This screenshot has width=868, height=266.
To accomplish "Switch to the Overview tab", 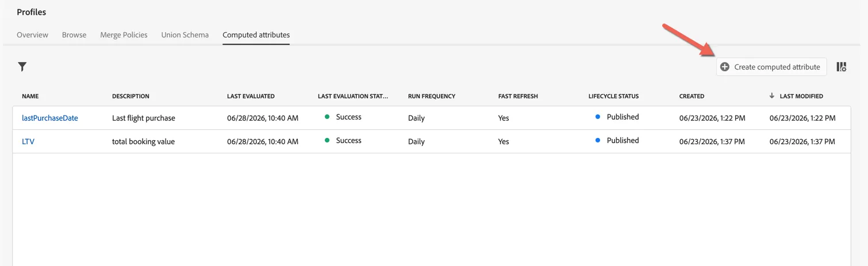I will coord(32,35).
